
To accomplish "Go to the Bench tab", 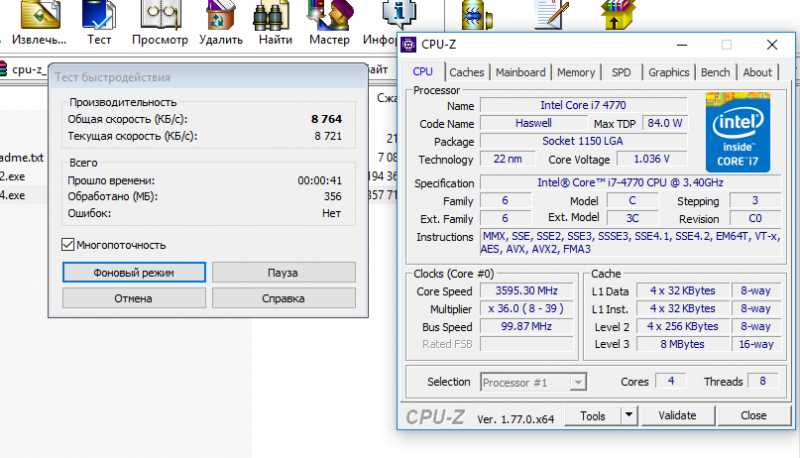I will click(715, 72).
